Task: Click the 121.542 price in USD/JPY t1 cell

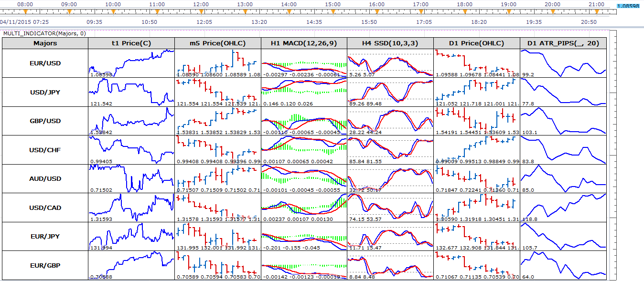Action: (x=101, y=104)
